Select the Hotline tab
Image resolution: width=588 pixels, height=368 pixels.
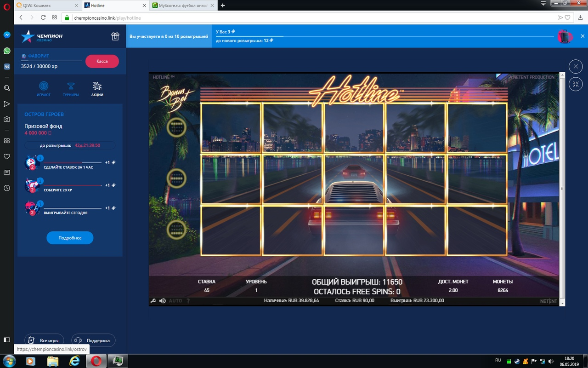tap(115, 6)
